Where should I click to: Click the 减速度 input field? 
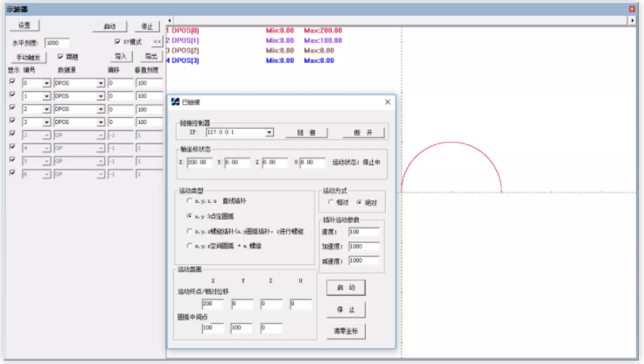coord(364,261)
